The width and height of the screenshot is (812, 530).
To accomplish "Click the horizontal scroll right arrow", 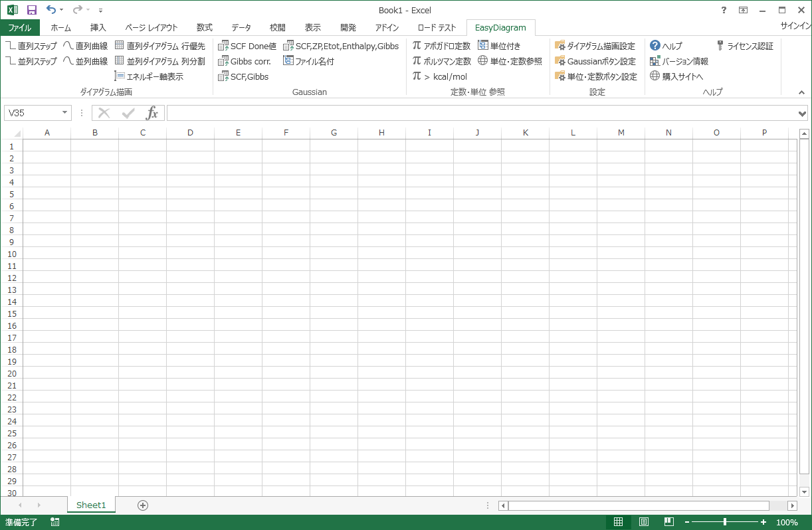I will click(x=791, y=506).
